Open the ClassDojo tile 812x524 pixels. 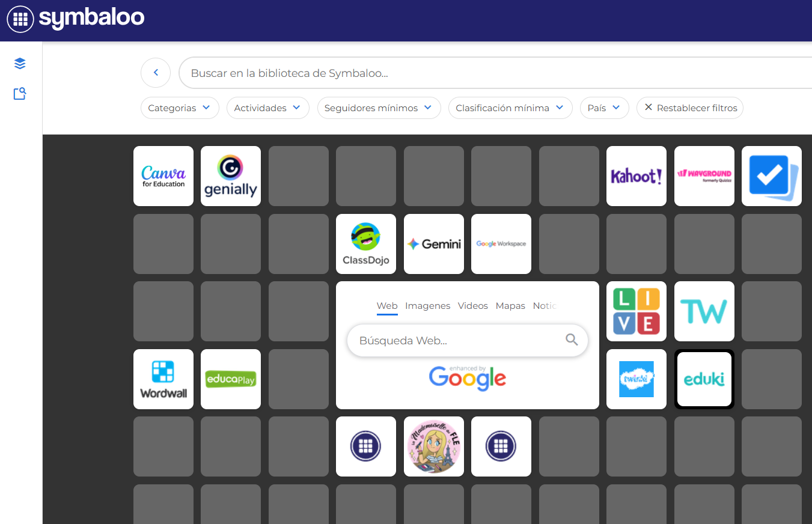coord(366,244)
